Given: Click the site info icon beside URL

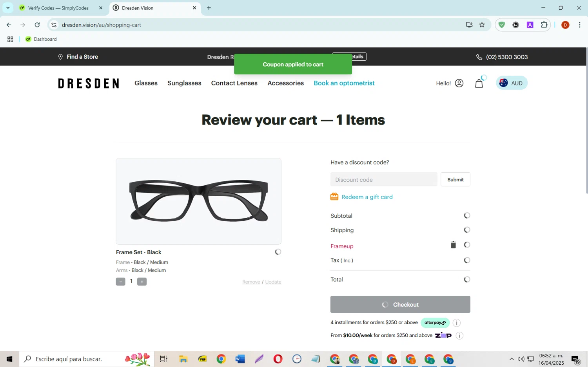Looking at the screenshot, I should [54, 25].
